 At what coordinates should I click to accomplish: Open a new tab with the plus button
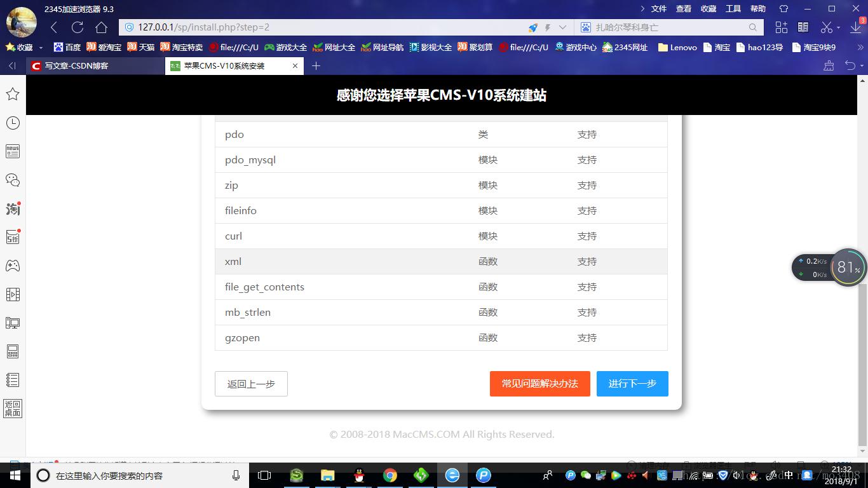[x=316, y=65]
